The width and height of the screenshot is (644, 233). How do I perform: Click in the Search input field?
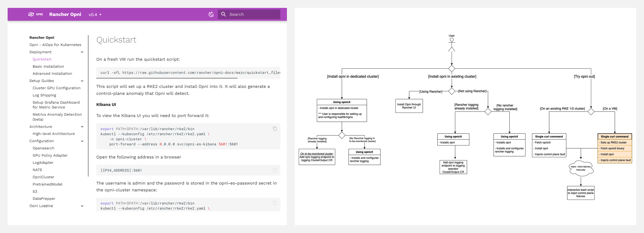click(249, 14)
